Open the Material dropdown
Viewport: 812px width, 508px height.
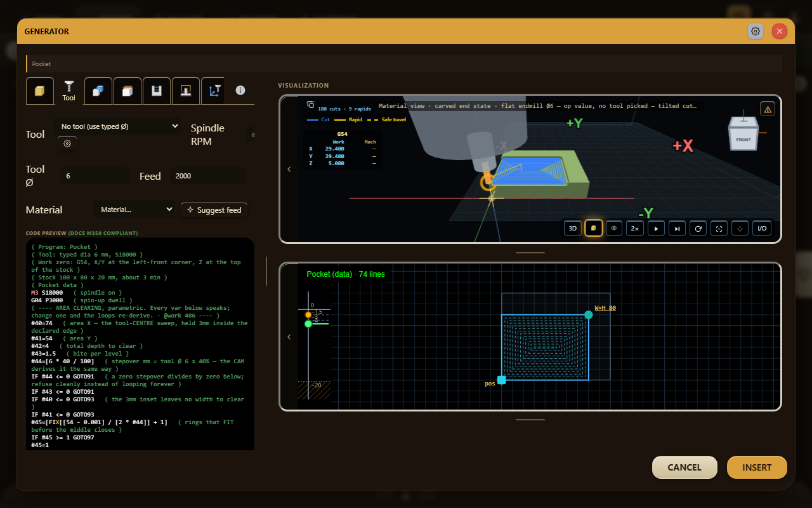tap(134, 210)
